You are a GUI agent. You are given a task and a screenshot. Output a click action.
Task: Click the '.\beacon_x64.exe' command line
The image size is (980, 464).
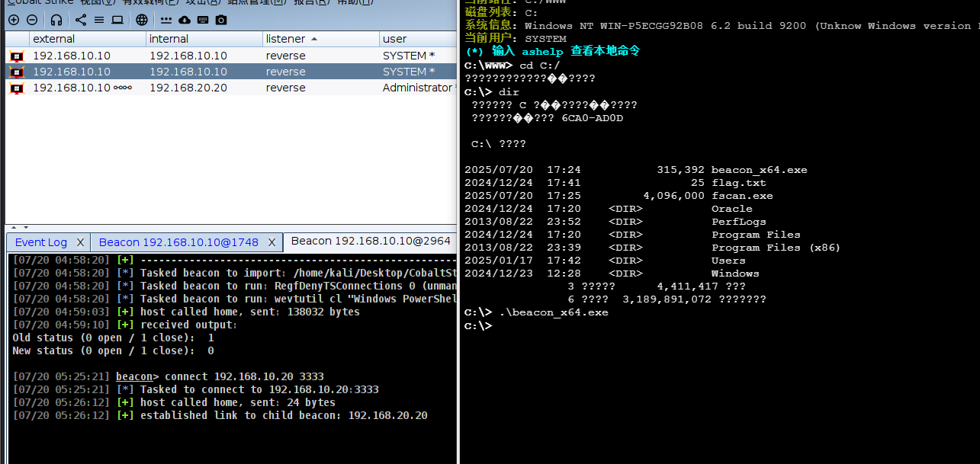coord(554,312)
